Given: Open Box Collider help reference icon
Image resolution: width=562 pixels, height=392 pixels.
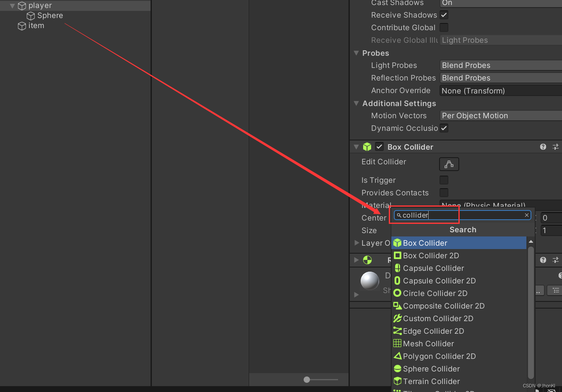Looking at the screenshot, I should point(543,147).
